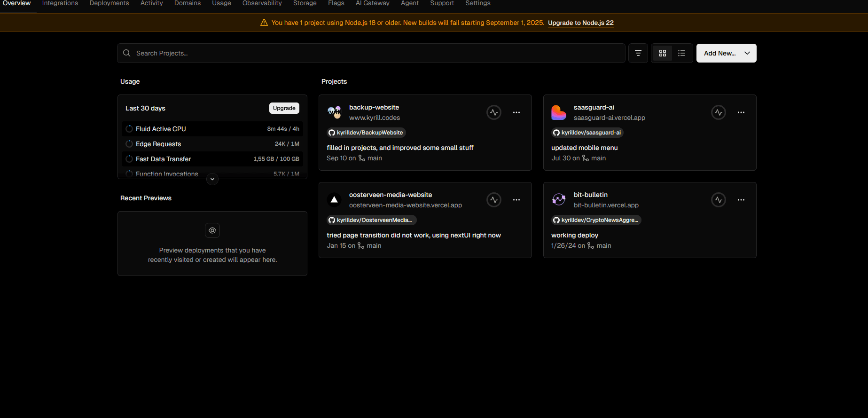Open the Add New dropdown
868x418 pixels.
pos(726,53)
